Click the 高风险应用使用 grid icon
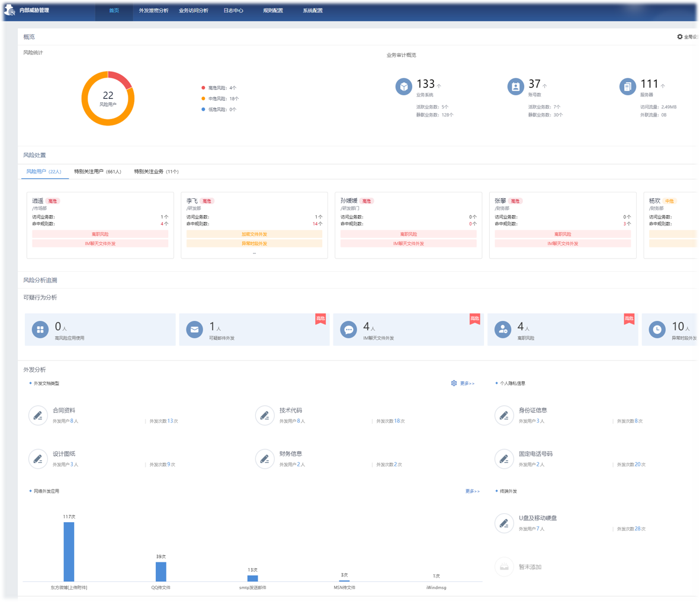The height and width of the screenshot is (602, 700). tap(40, 330)
